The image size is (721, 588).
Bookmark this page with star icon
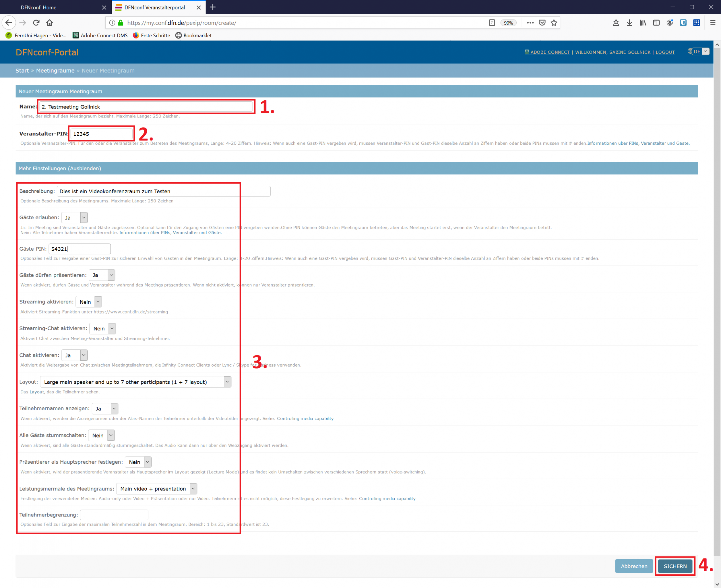tap(554, 23)
